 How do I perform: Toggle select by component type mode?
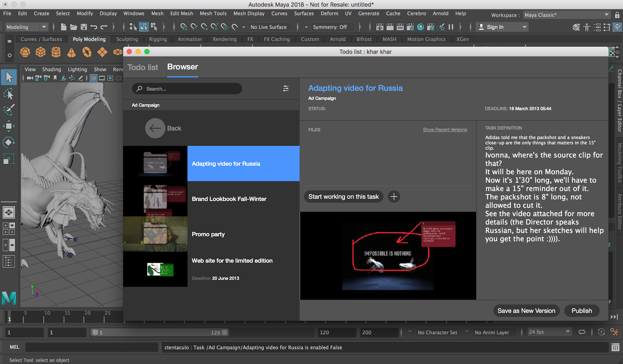[154, 27]
